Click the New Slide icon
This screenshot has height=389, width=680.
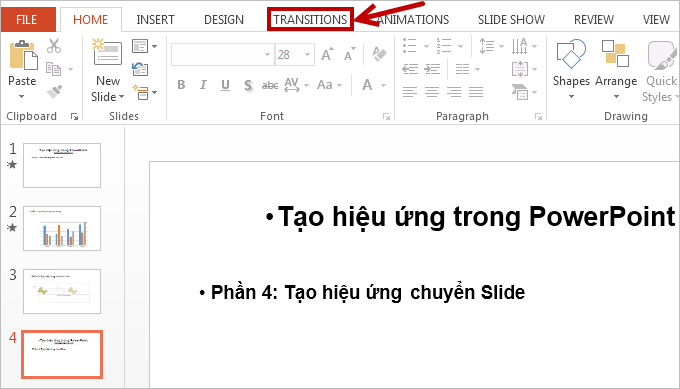coord(107,52)
